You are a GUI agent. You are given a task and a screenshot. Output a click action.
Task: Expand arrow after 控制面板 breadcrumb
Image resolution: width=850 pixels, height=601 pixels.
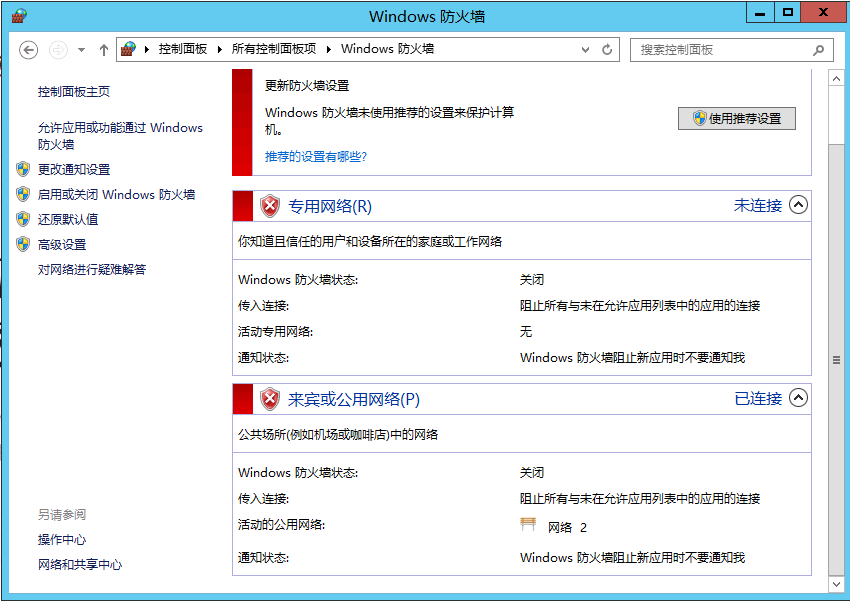[220, 50]
